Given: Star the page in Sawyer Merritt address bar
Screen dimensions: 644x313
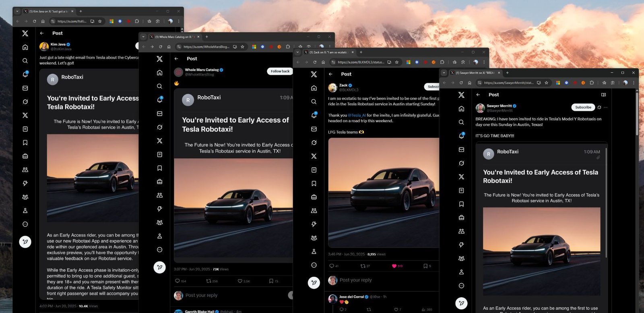Looking at the screenshot, I should click(x=546, y=83).
